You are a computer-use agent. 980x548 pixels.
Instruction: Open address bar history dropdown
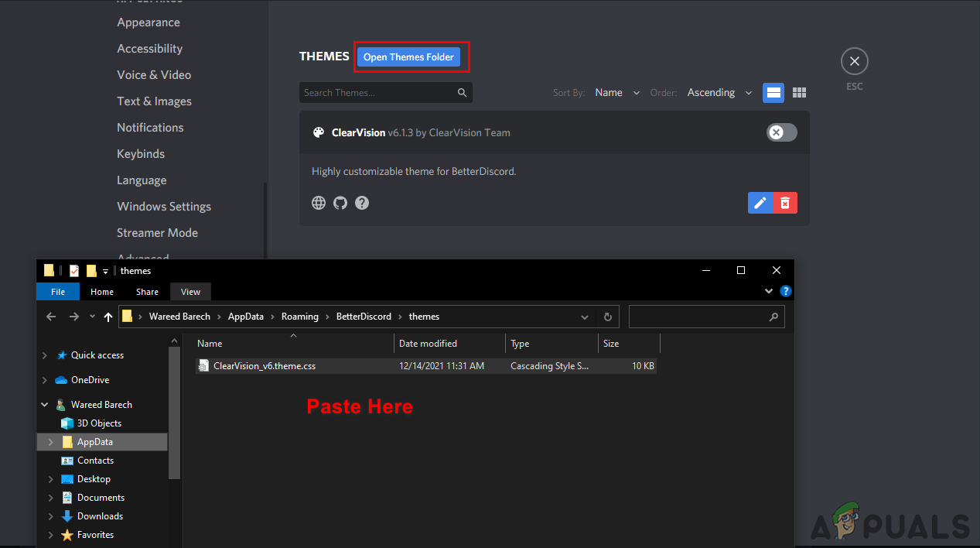coord(586,317)
